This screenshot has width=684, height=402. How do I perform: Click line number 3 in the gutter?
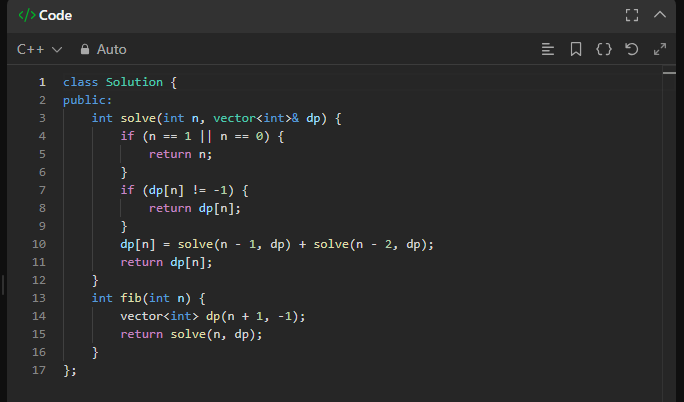(42, 118)
